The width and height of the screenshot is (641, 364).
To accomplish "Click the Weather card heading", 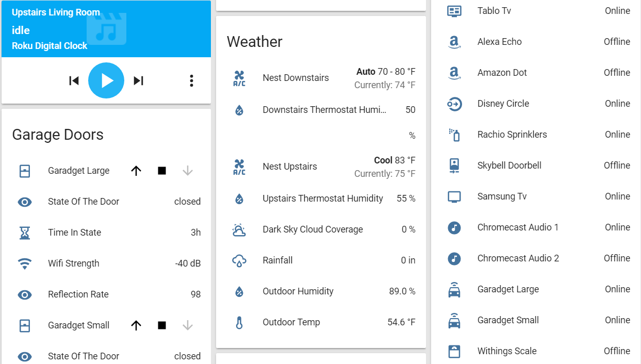I will [255, 42].
